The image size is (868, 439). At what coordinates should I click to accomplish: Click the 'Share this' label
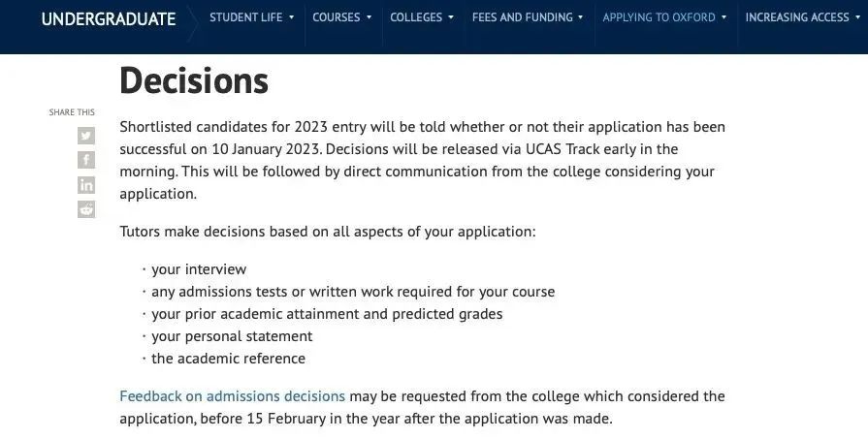(72, 112)
